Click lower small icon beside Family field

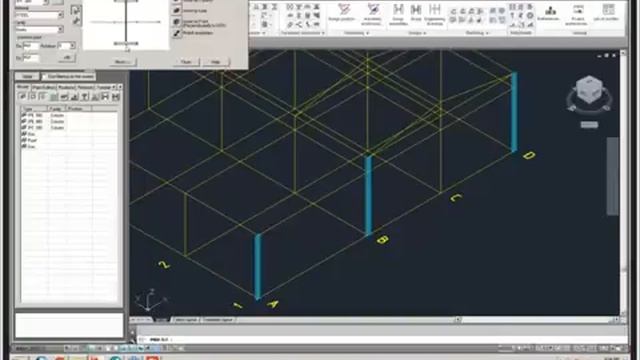(76, 21)
